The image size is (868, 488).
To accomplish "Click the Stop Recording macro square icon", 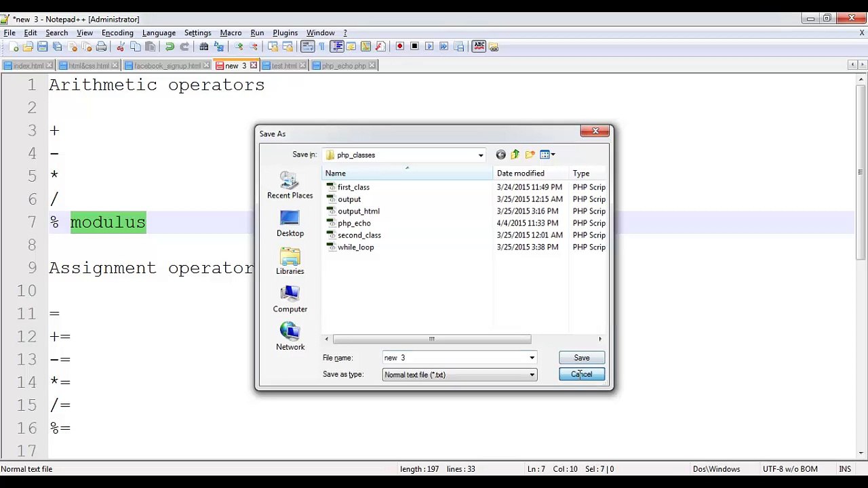I will 415,47.
